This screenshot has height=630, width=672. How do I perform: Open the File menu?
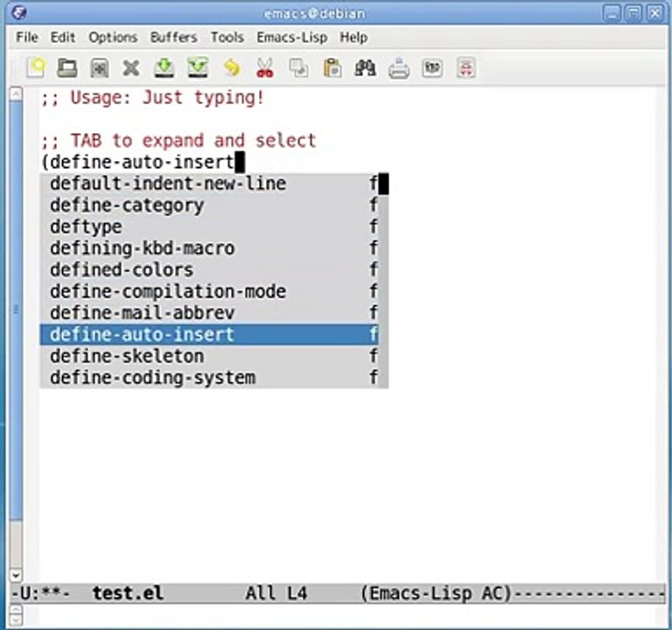[27, 38]
